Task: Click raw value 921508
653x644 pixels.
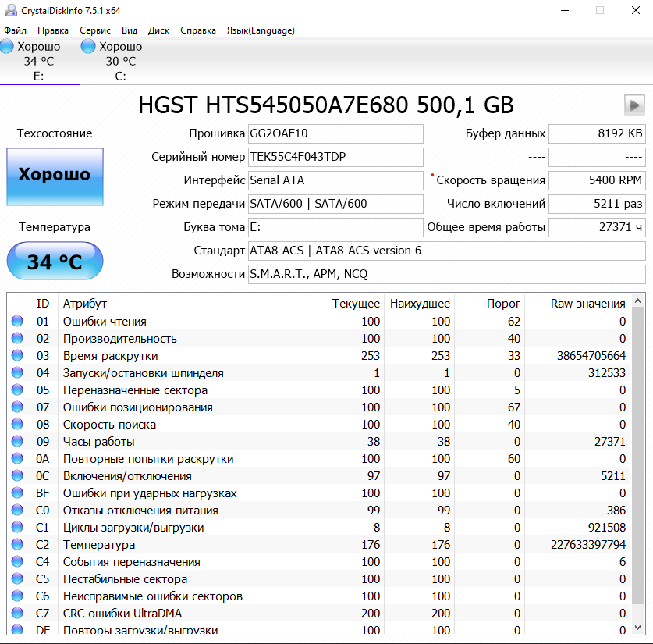Action: (x=607, y=528)
